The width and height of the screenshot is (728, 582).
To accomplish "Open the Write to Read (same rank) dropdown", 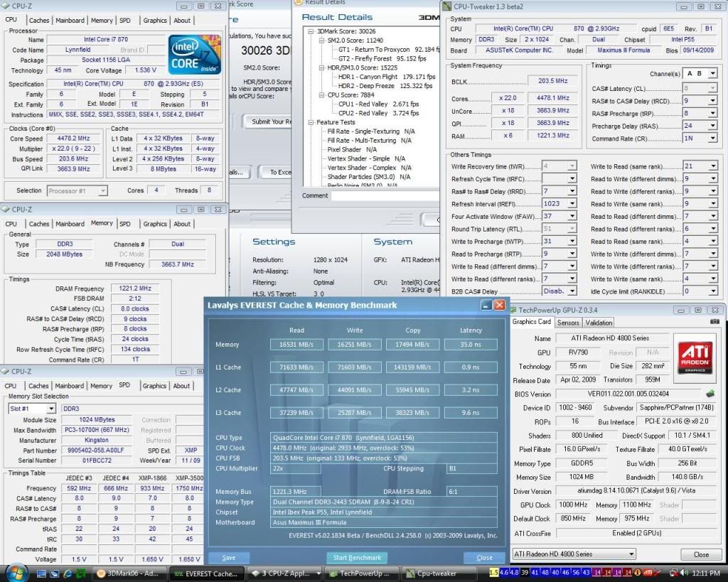I will click(712, 166).
